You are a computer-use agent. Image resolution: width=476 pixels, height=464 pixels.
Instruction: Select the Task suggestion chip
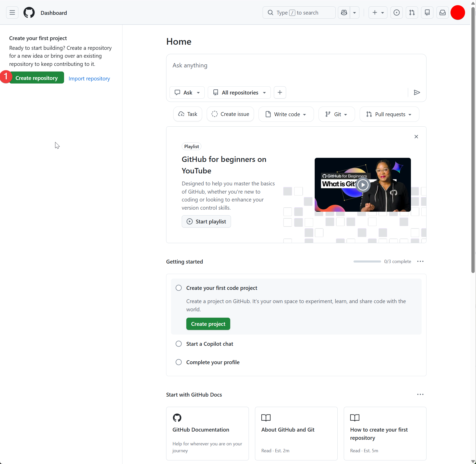[188, 114]
